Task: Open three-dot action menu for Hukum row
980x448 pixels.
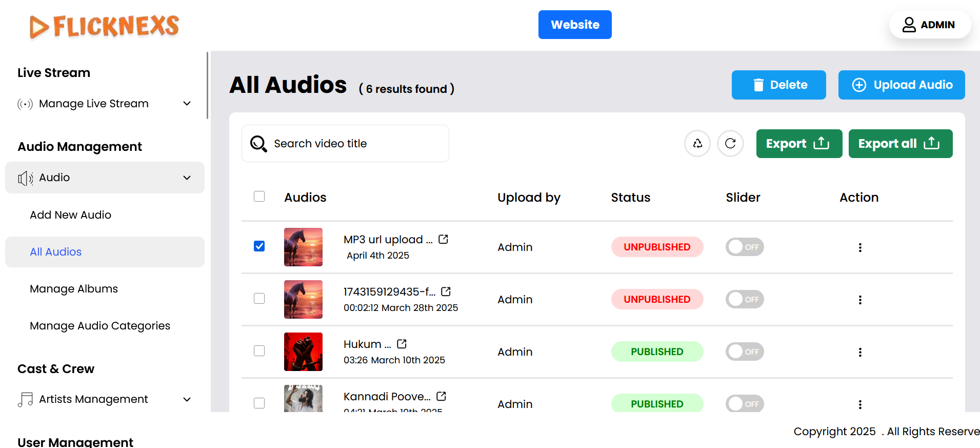Action: coord(860,352)
